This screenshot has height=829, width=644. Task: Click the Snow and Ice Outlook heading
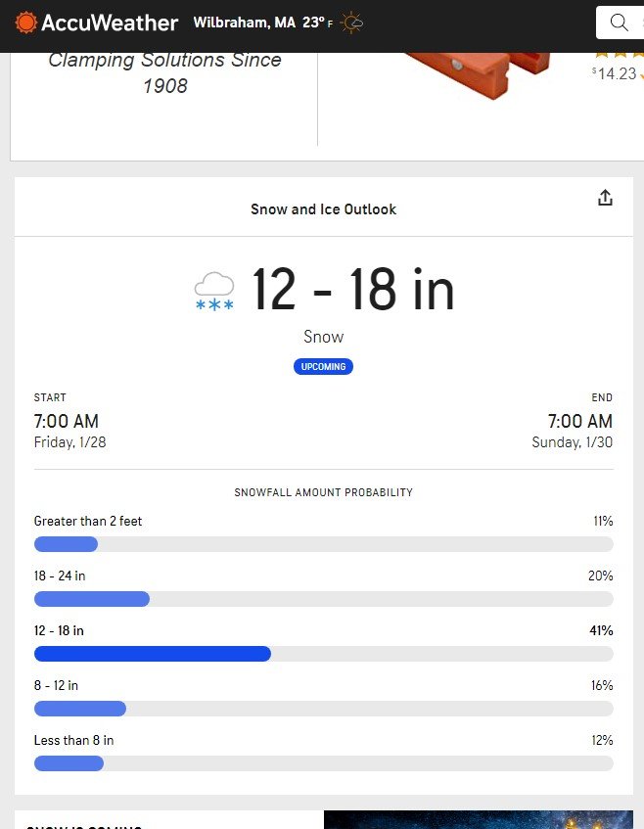pyautogui.click(x=324, y=209)
